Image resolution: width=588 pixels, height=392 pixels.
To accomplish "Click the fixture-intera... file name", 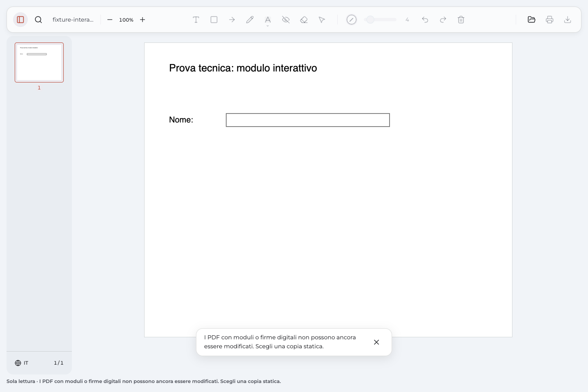I will pyautogui.click(x=73, y=20).
